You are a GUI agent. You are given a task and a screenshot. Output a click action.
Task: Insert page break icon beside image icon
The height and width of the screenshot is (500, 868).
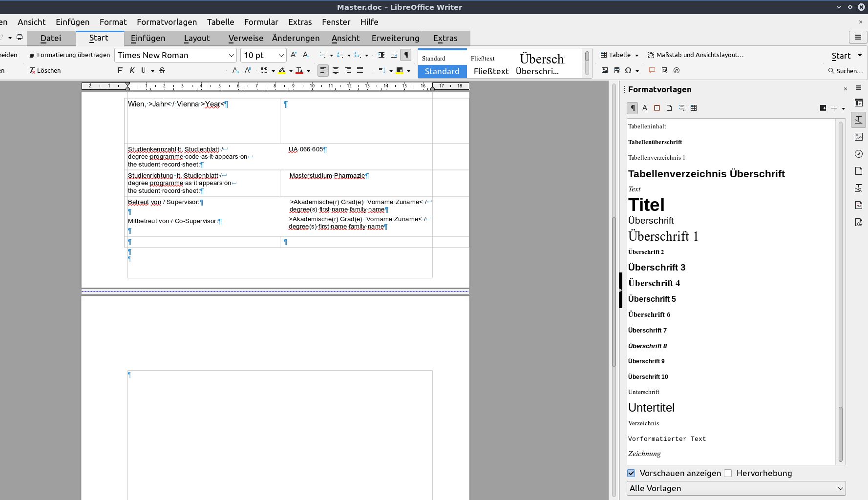[617, 71]
